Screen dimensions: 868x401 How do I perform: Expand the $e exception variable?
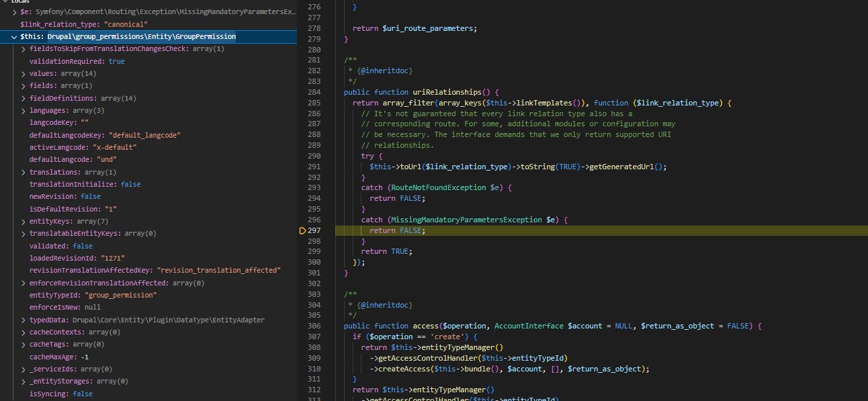(x=15, y=12)
